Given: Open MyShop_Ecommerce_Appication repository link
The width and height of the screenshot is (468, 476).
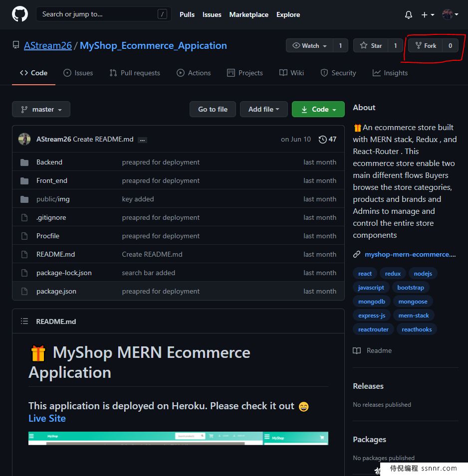Looking at the screenshot, I should 153,45.
